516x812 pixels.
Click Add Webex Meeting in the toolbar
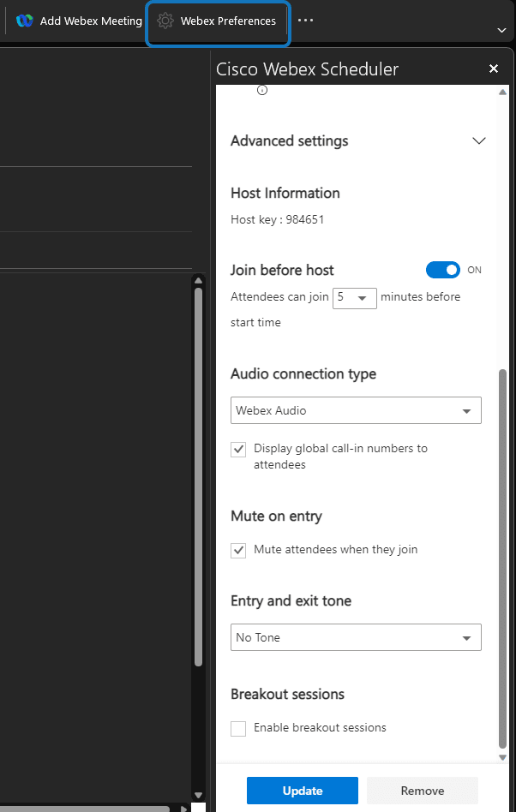(80, 21)
